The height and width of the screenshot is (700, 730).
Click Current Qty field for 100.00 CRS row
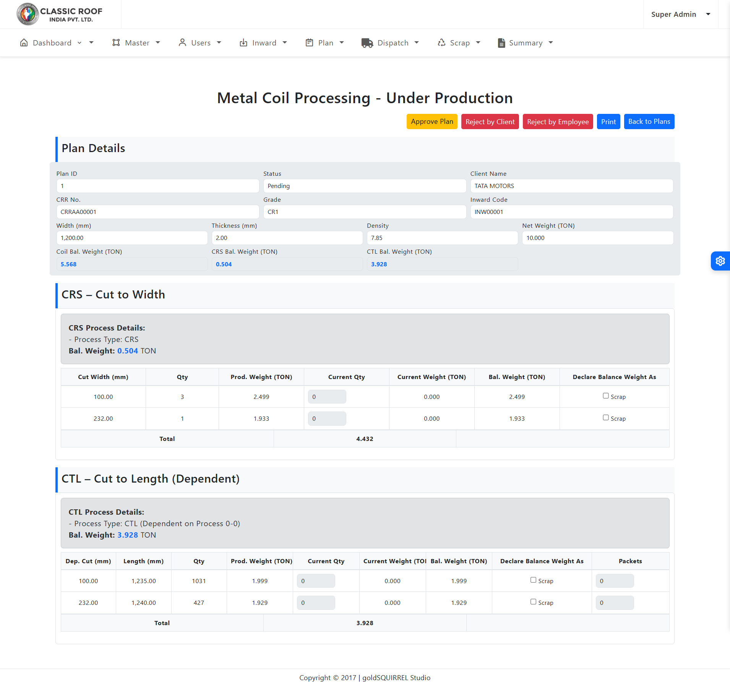pyautogui.click(x=327, y=397)
